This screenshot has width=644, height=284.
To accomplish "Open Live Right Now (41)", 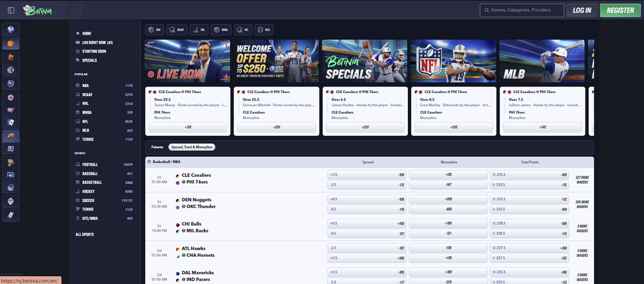I will (x=94, y=42).
